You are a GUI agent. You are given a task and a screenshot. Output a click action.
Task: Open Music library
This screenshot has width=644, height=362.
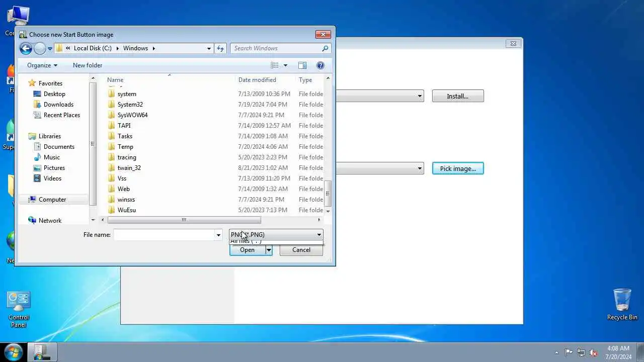[x=51, y=157]
